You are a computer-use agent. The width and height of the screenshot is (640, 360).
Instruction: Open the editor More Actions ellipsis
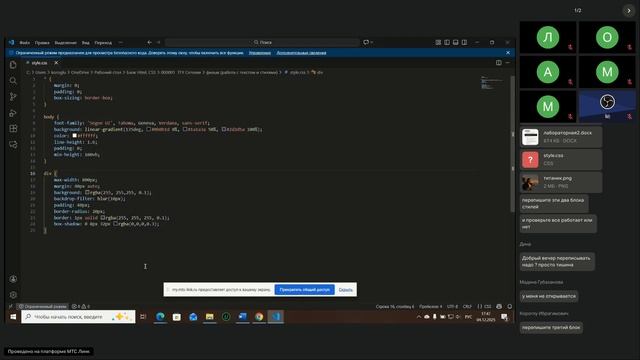[x=507, y=63]
